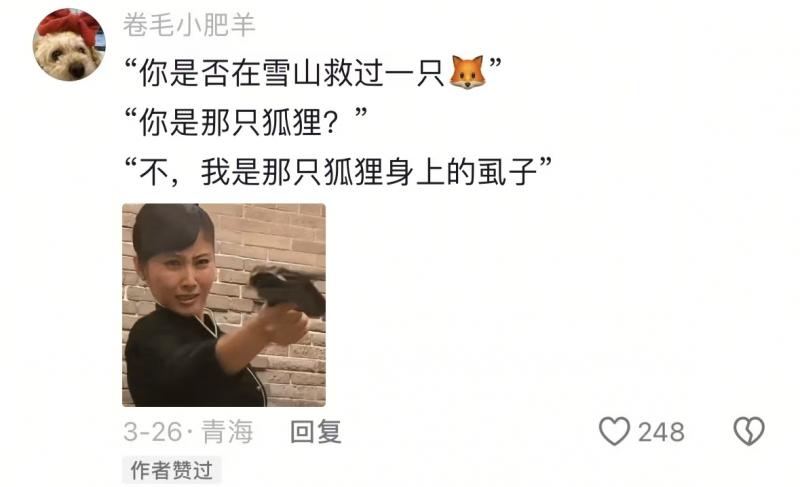Tap the 3-26 date stamp
Image resolution: width=800 pixels, height=487 pixels.
pyautogui.click(x=153, y=432)
